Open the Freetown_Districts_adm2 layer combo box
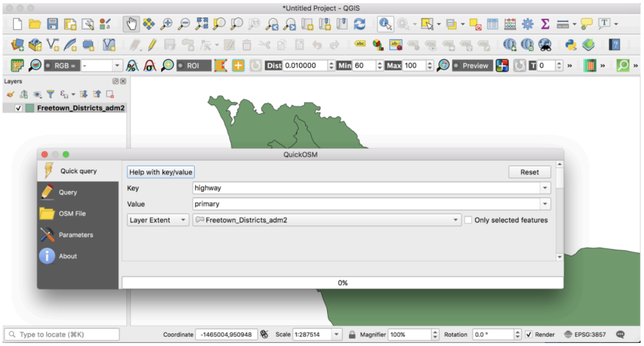The width and height of the screenshot is (644, 346). pos(327,220)
